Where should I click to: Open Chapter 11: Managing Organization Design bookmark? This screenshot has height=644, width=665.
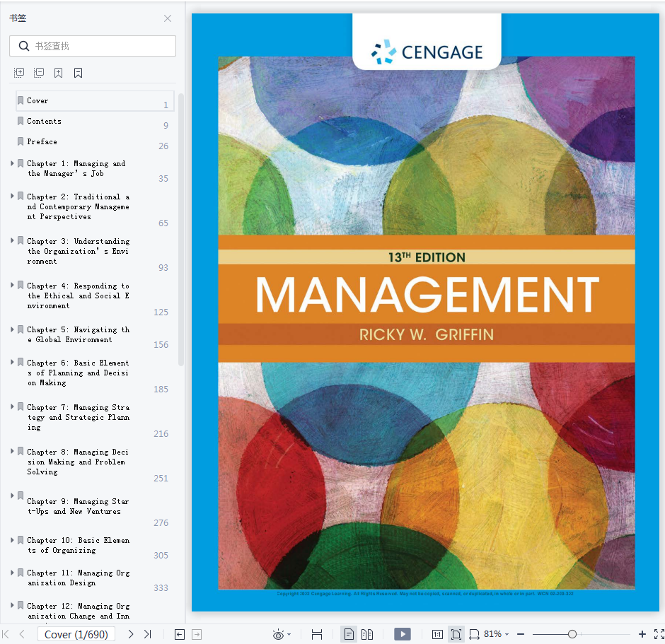(79, 578)
